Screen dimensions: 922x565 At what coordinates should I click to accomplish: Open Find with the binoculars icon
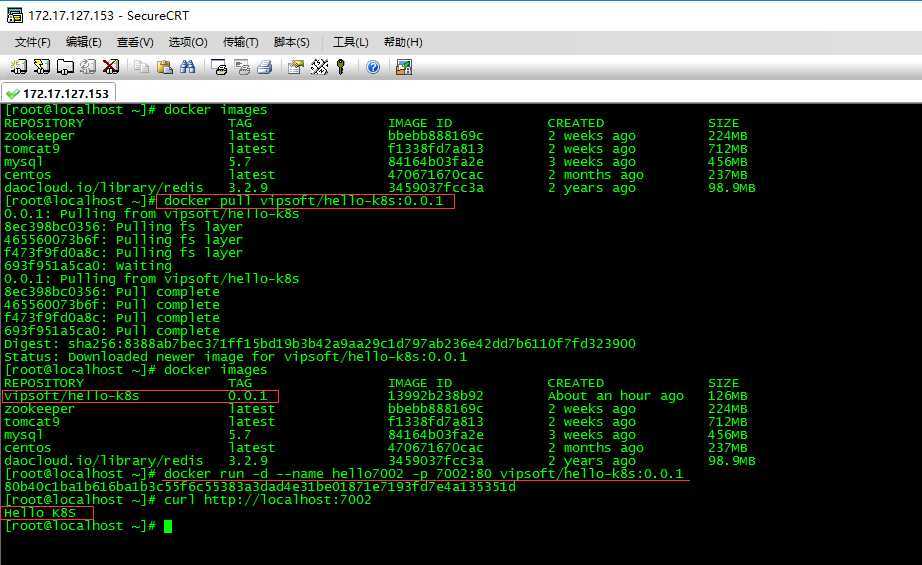pyautogui.click(x=188, y=67)
